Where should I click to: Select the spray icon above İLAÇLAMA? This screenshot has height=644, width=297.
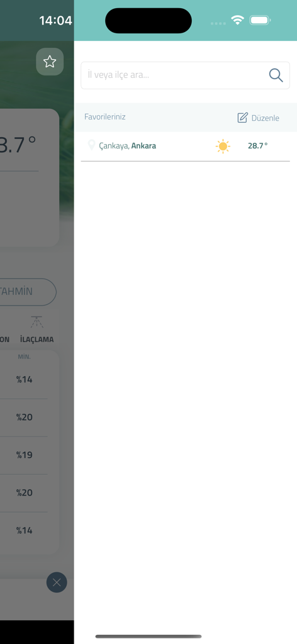coord(37,323)
